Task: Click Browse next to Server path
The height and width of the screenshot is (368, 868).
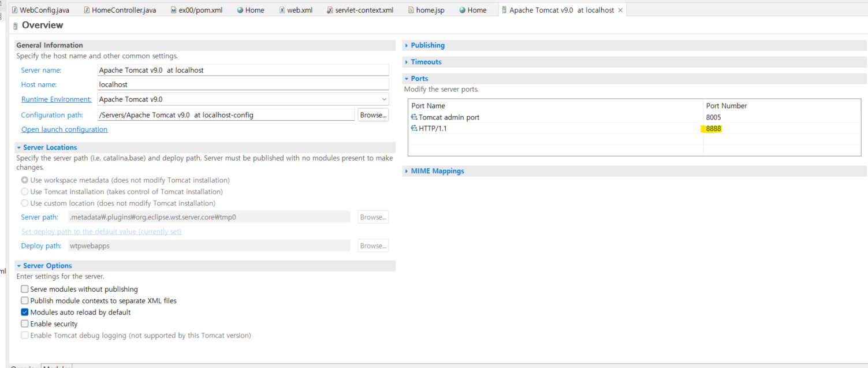Action: (x=373, y=217)
